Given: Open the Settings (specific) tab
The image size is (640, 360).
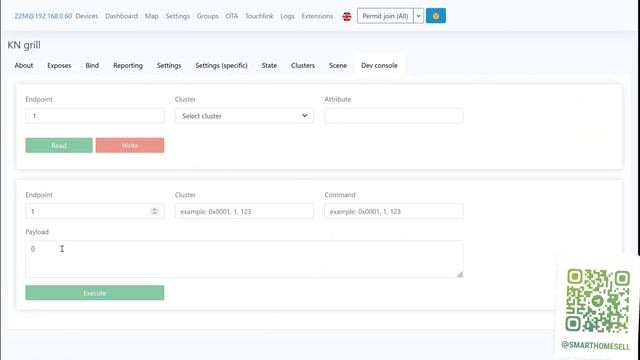Looking at the screenshot, I should click(x=221, y=65).
